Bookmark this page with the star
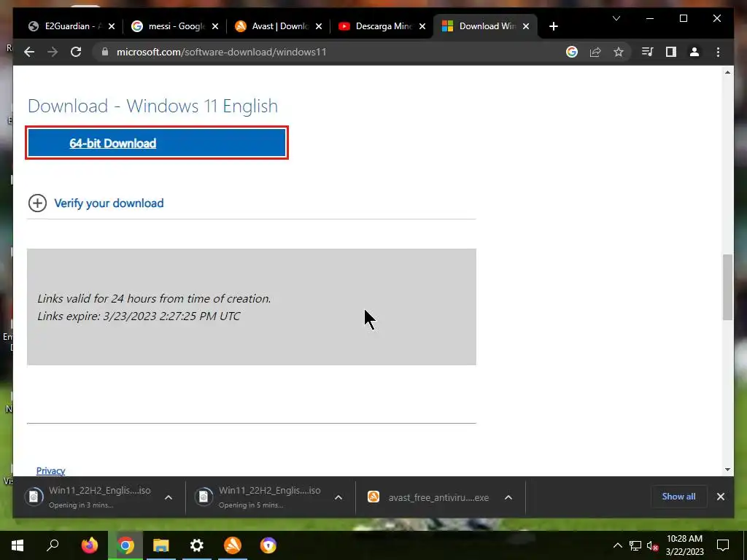 click(x=619, y=52)
